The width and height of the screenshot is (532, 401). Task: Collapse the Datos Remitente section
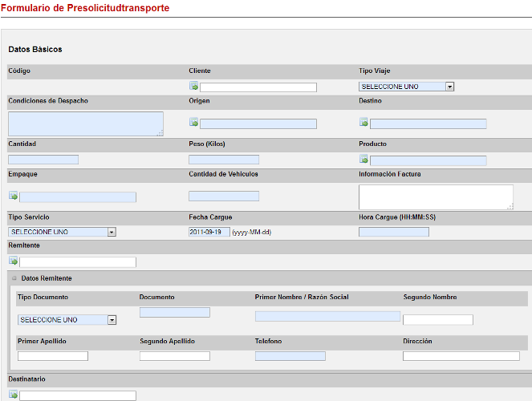[14, 278]
